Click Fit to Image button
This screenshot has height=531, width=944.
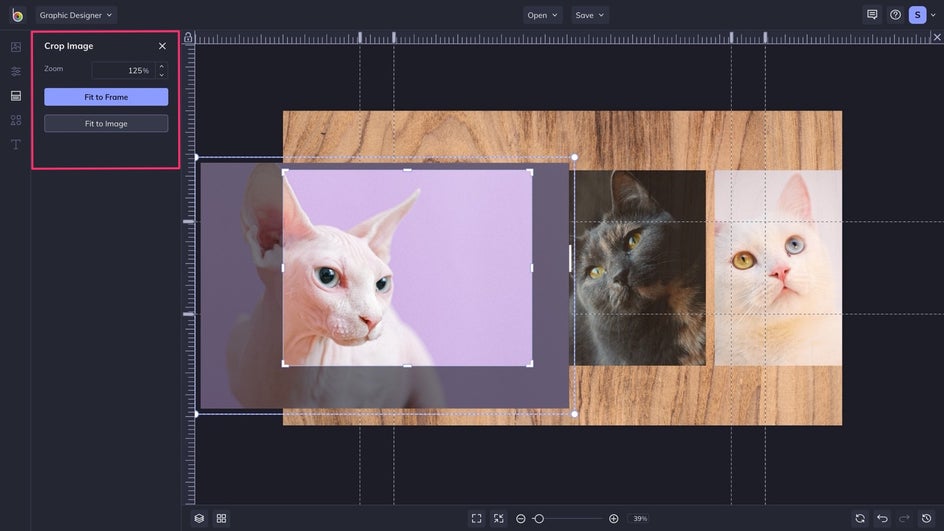106,123
